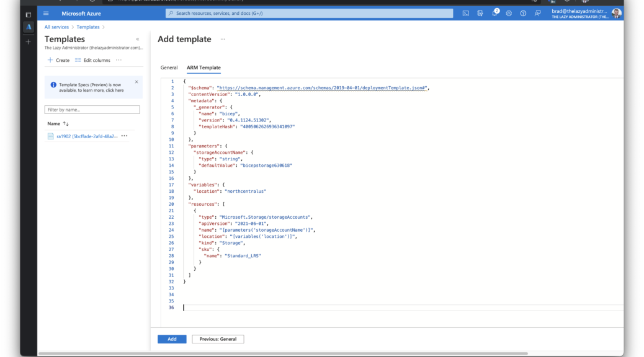Go to Templates breadcrumb link
This screenshot has width=644, height=357.
click(x=88, y=27)
